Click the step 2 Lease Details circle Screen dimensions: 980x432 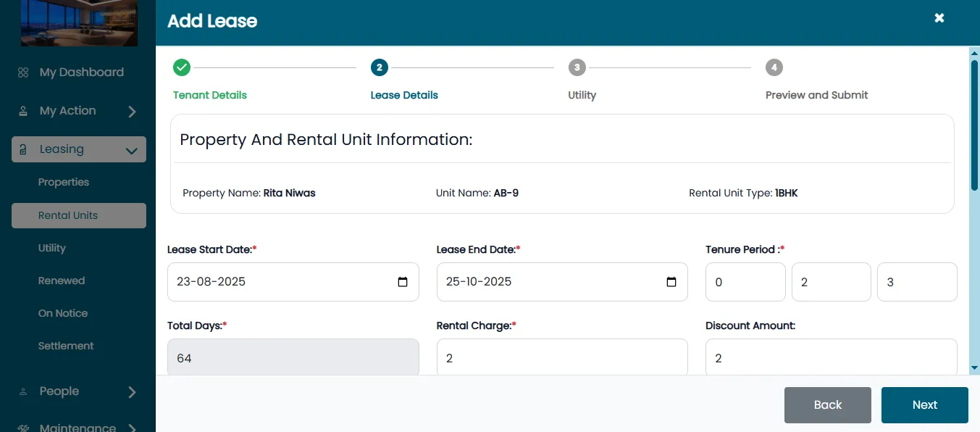[379, 67]
